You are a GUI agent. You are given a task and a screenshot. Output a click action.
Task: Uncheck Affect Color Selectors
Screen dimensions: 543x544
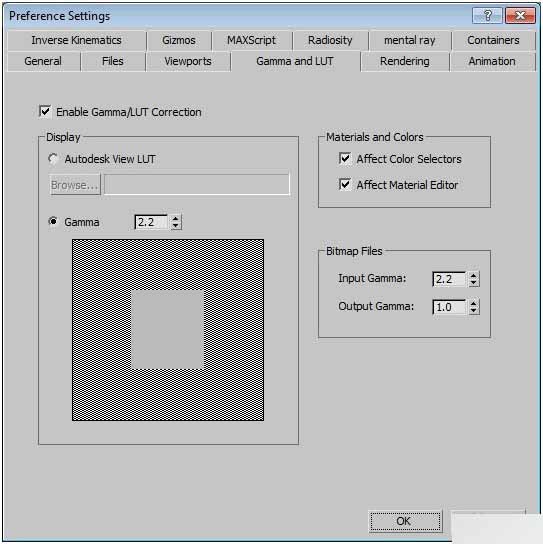pos(345,159)
